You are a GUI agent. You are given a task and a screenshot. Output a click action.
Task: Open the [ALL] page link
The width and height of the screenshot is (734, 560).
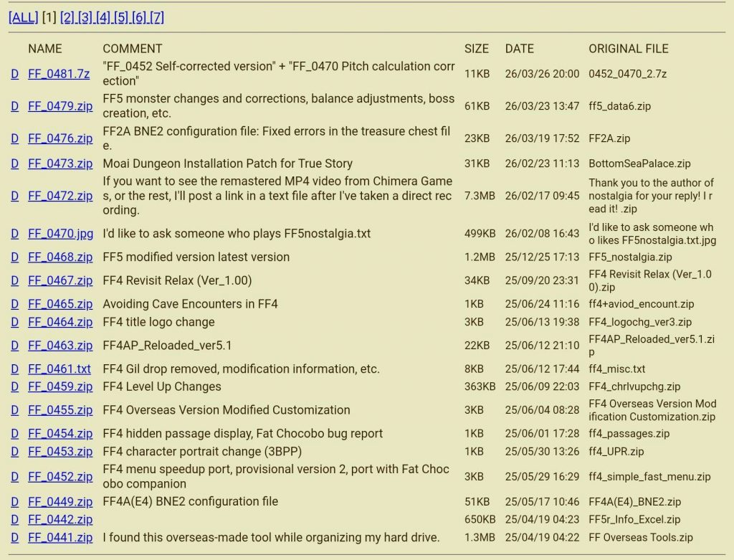click(23, 17)
